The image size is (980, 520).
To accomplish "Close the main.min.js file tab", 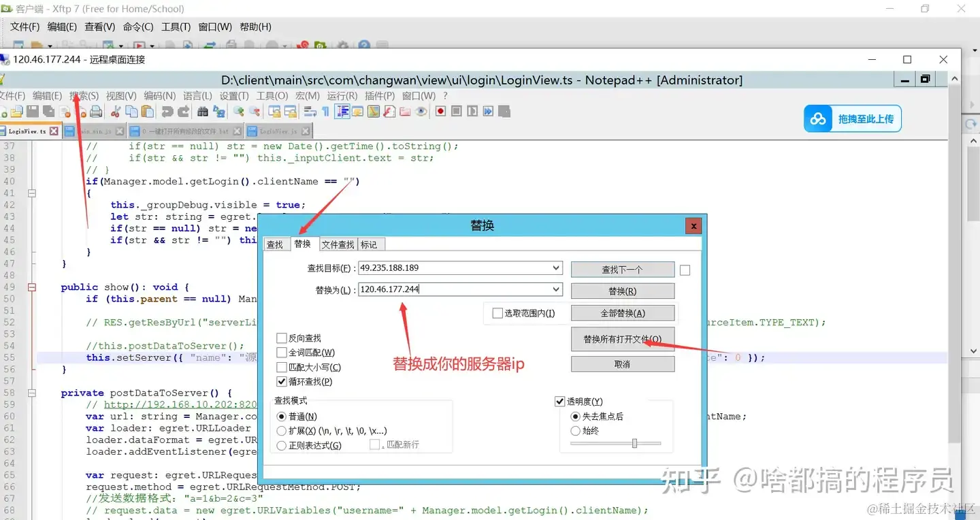I will click(x=120, y=131).
